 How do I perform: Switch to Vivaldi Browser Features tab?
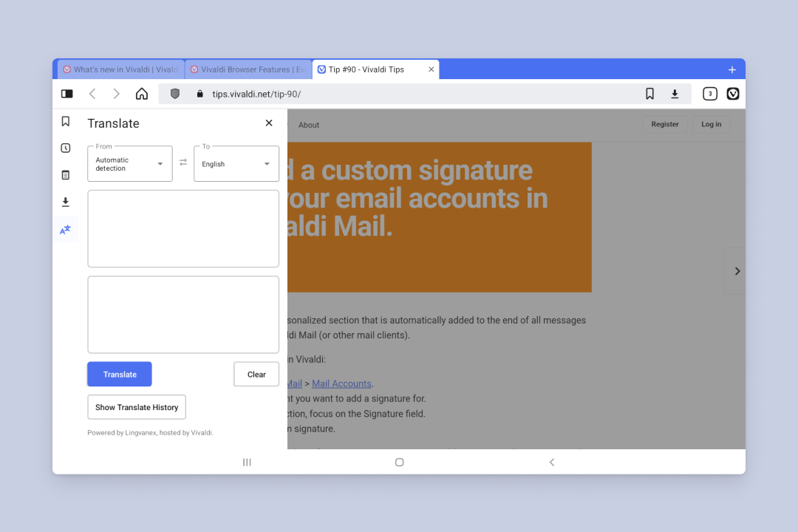(x=248, y=69)
